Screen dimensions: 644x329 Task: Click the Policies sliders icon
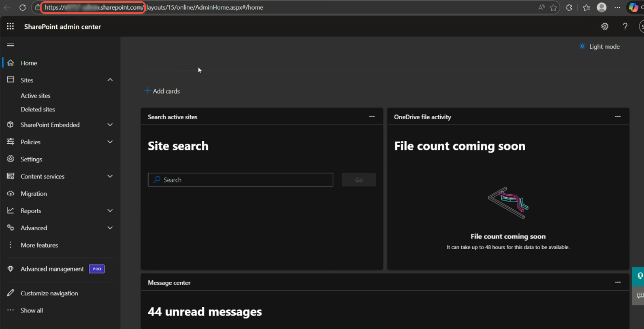[x=11, y=142]
